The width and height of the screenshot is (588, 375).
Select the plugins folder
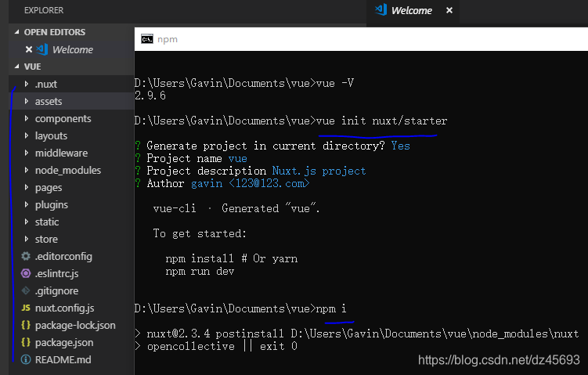71,205
